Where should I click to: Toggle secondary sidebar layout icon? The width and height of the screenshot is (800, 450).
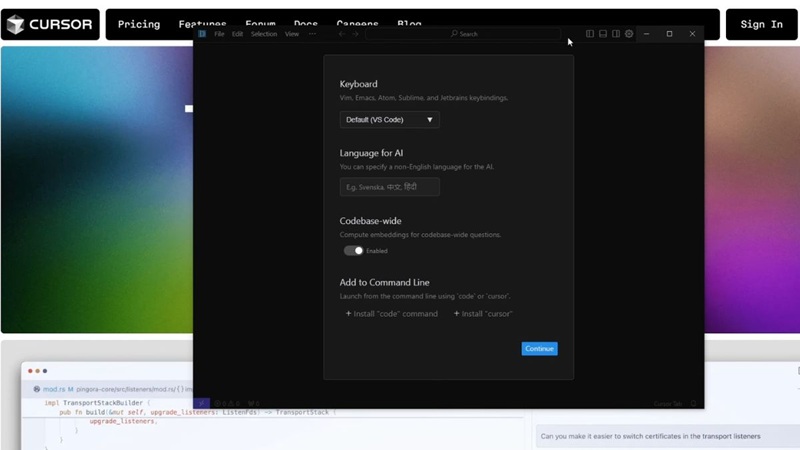point(616,34)
